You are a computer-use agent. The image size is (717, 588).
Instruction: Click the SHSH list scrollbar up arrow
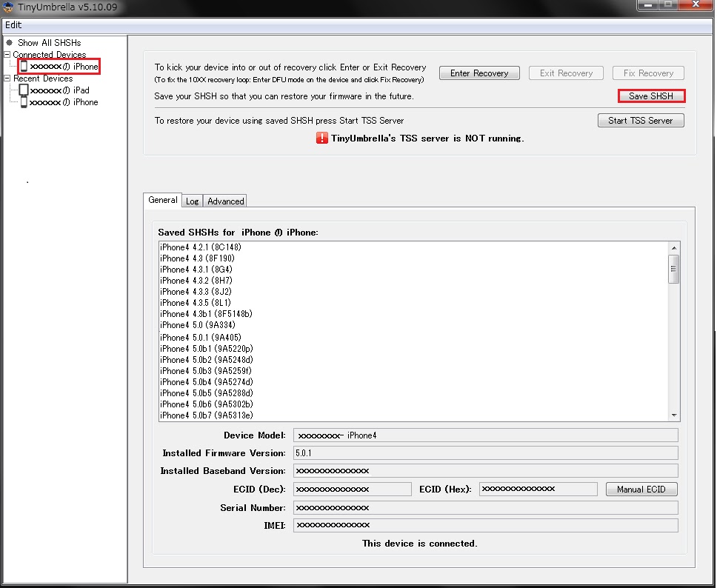click(674, 247)
